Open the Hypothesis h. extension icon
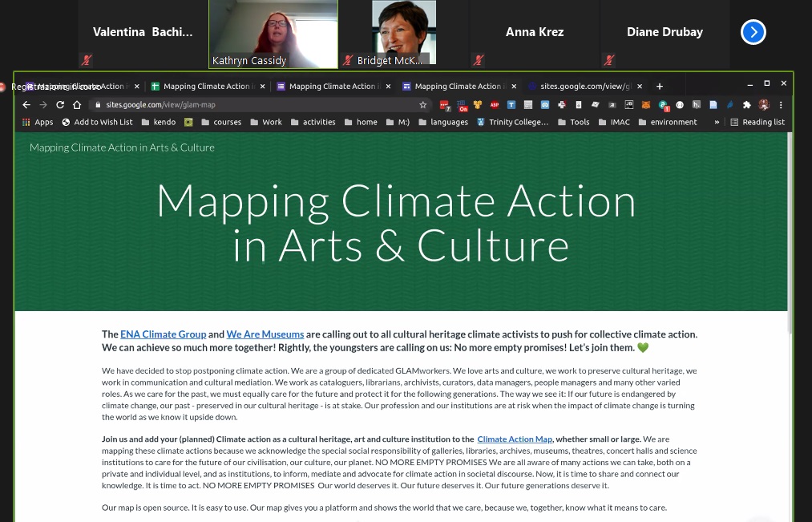Screen dimensions: 812x522 [697, 104]
